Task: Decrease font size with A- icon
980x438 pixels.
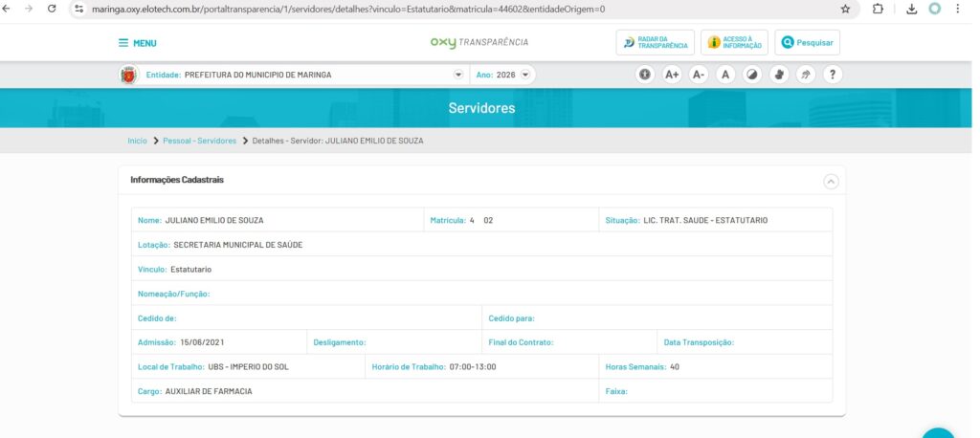Action: tap(699, 75)
